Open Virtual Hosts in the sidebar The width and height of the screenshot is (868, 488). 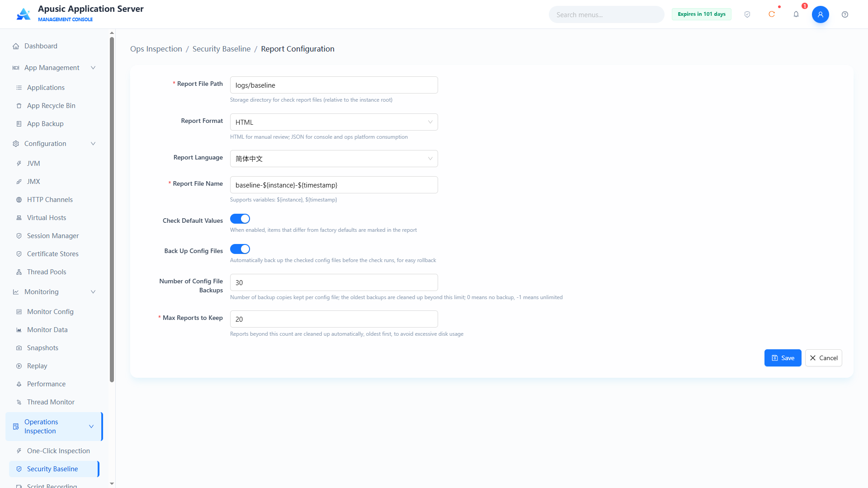(x=54, y=218)
